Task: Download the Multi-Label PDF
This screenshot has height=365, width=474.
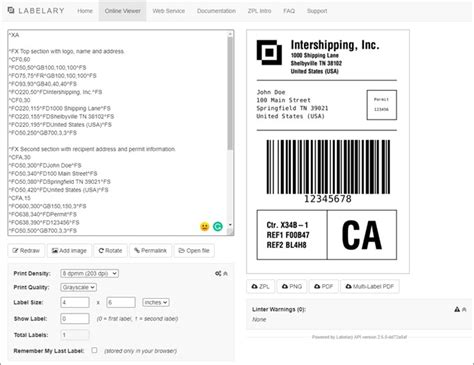Action: pos(370,286)
